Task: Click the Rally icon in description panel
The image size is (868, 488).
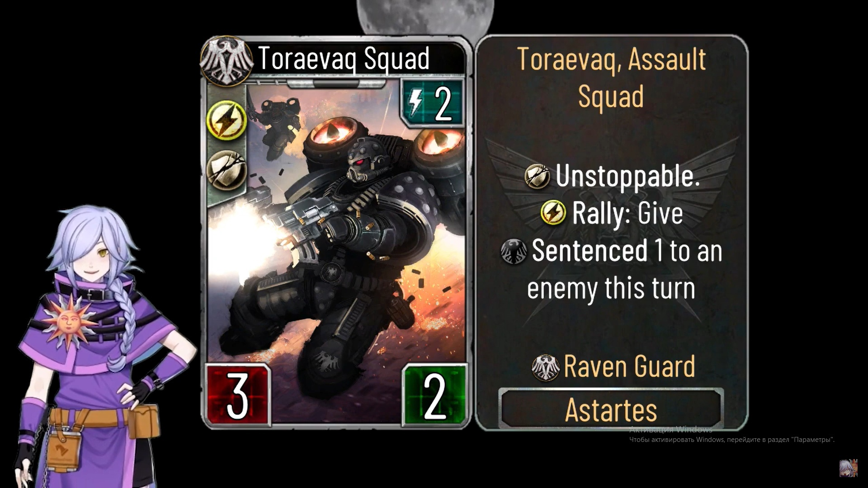Action: [553, 212]
